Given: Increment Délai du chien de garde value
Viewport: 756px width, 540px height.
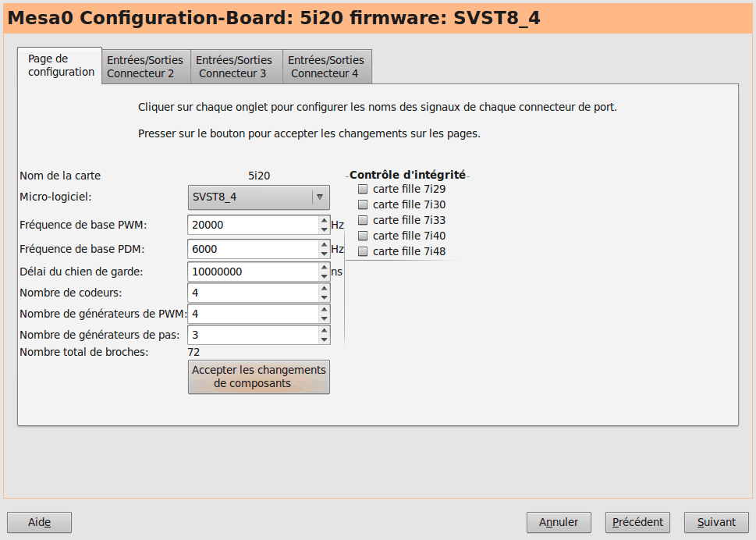Looking at the screenshot, I should (324, 267).
